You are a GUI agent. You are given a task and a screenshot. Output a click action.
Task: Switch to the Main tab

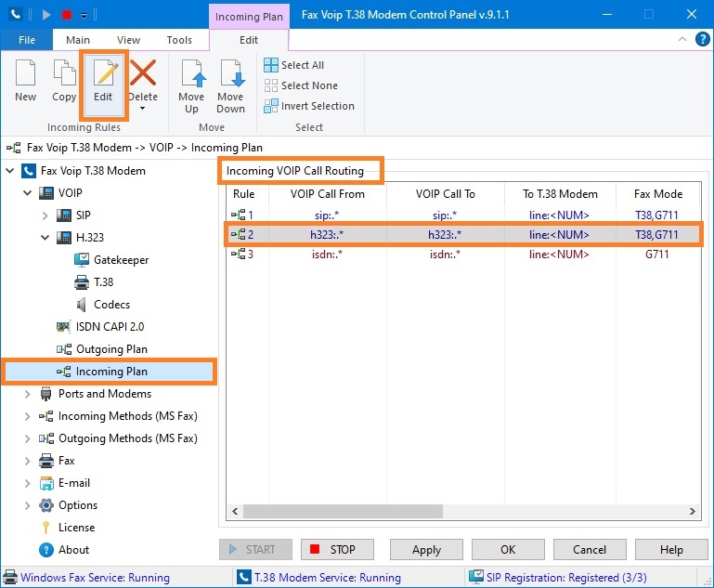78,40
